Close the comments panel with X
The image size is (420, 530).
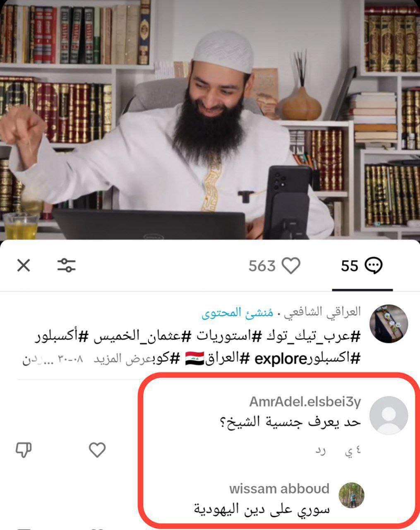click(x=24, y=265)
